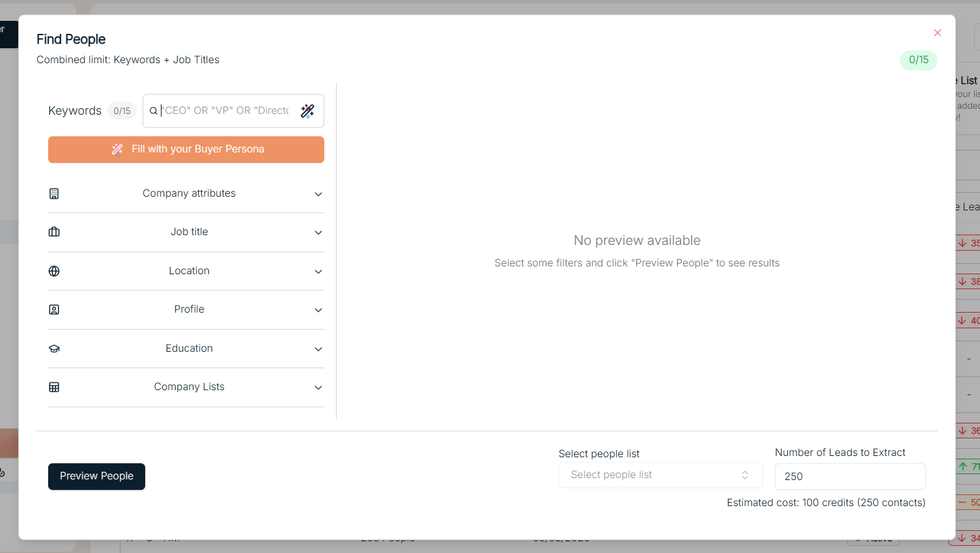980x553 pixels.
Task: Click the Location section label
Action: click(x=189, y=271)
